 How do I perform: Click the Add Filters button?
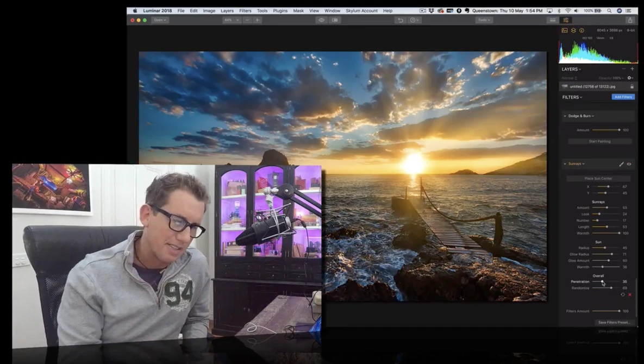[623, 97]
